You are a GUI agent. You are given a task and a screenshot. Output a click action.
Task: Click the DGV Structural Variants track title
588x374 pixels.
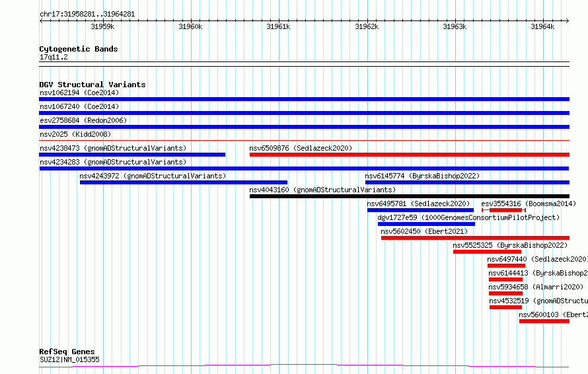click(92, 85)
